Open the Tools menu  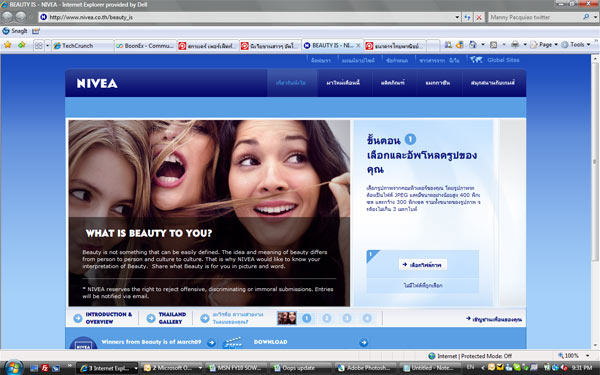[x=576, y=45]
